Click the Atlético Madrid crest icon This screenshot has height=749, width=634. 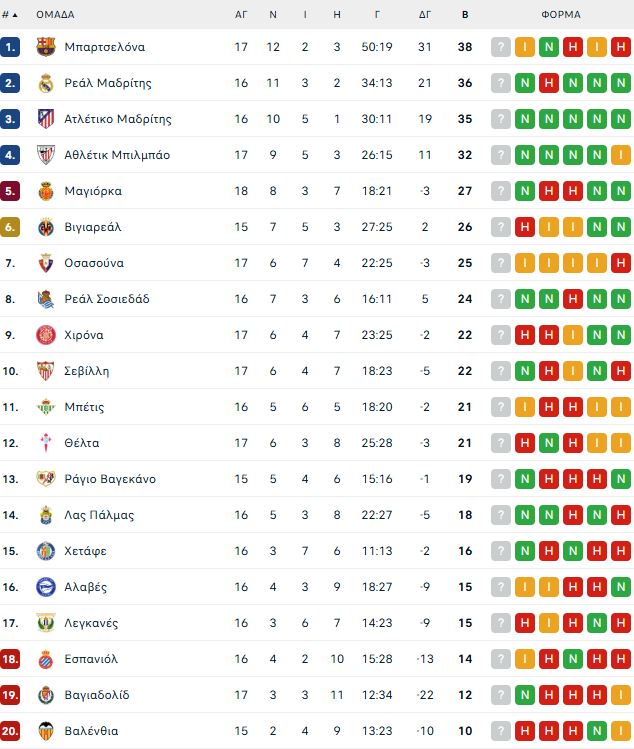pyautogui.click(x=46, y=119)
